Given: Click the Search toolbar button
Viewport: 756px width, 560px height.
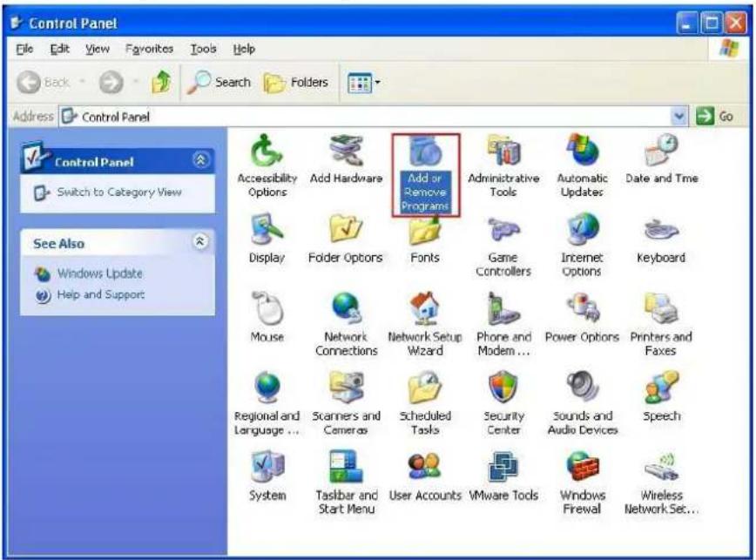Looking at the screenshot, I should point(219,83).
